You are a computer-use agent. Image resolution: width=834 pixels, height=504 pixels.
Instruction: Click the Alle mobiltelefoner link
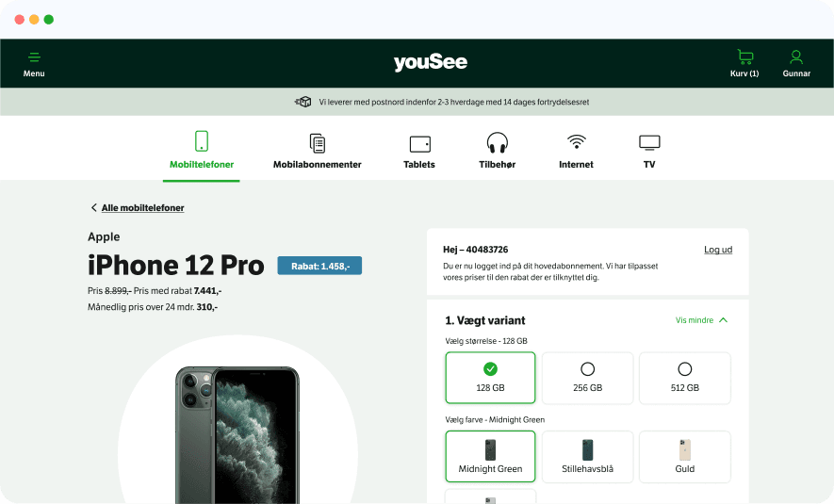pyautogui.click(x=142, y=208)
